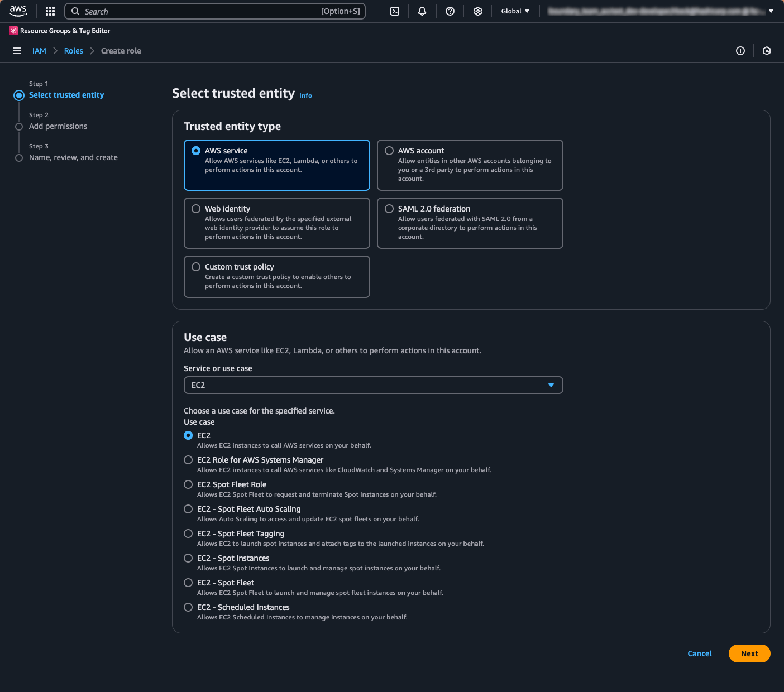This screenshot has height=692, width=784.
Task: Open the settings gear in the top bar
Action: (x=478, y=11)
